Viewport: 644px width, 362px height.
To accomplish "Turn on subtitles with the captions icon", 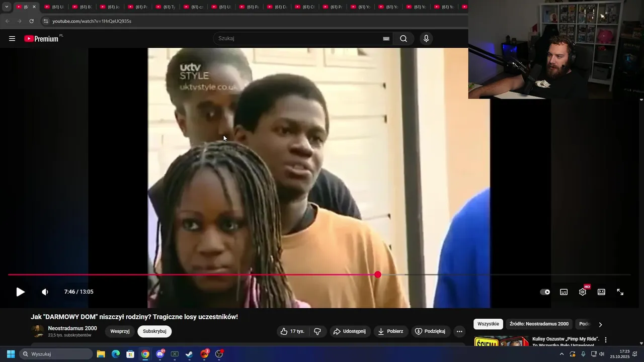I will tap(564, 292).
